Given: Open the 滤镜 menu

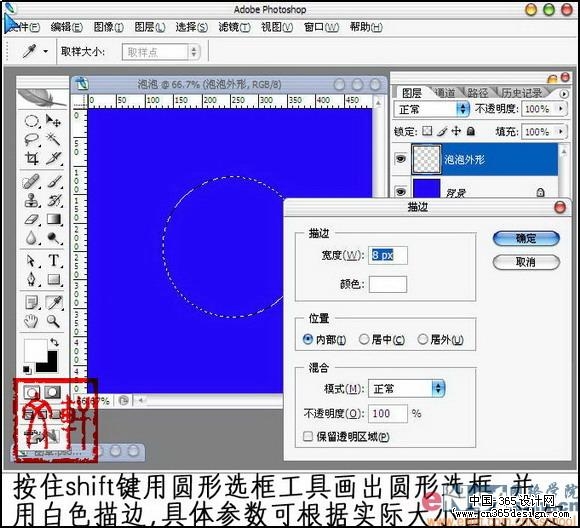Looking at the screenshot, I should pyautogui.click(x=234, y=27).
